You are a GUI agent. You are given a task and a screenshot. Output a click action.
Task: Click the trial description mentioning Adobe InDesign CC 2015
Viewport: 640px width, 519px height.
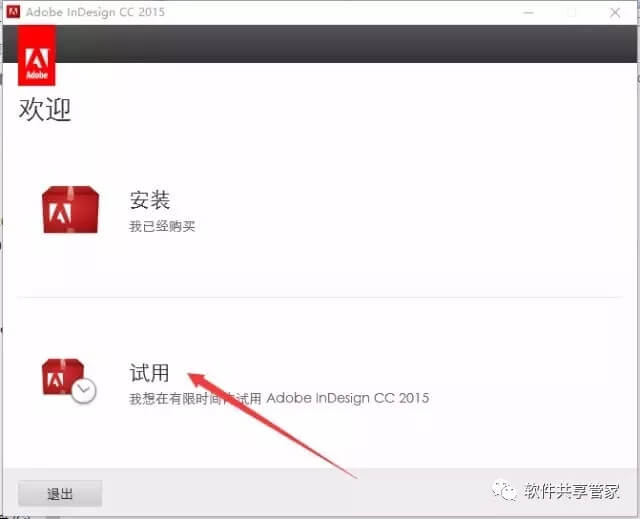point(279,398)
